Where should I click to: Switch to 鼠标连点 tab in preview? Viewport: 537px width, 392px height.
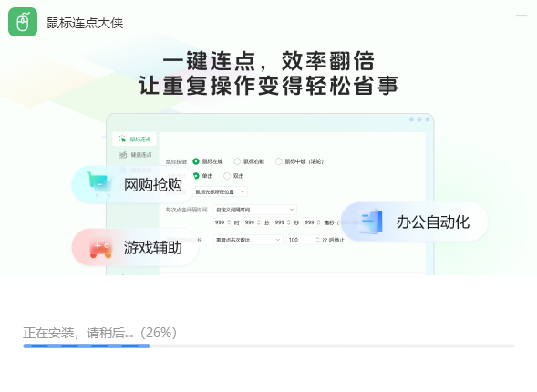[x=134, y=139]
